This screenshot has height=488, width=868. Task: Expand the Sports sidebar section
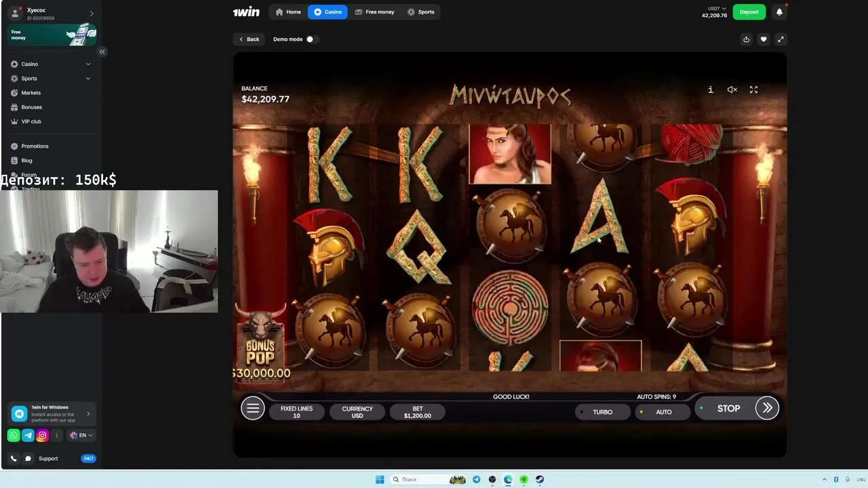(x=88, y=78)
